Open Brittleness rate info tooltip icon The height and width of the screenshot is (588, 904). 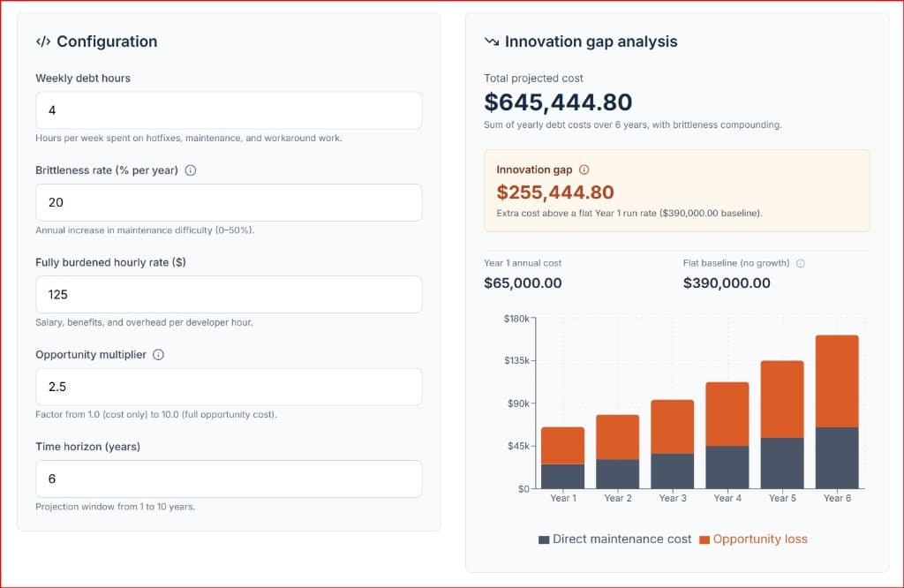click(x=191, y=170)
